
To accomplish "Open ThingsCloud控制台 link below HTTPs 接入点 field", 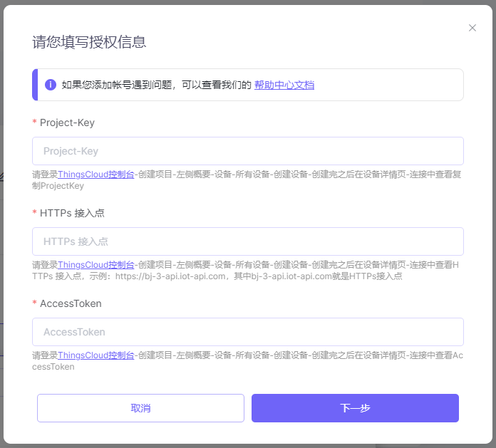I will 96,265.
